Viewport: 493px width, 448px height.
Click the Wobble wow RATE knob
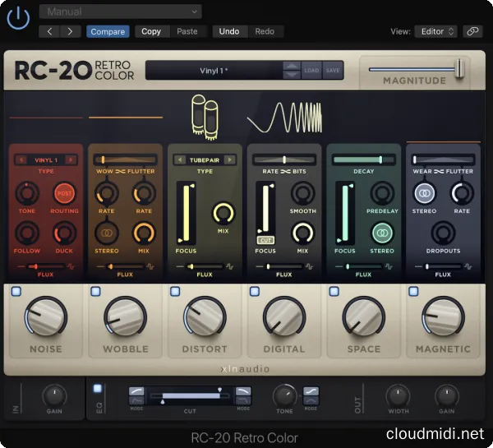pyautogui.click(x=107, y=193)
